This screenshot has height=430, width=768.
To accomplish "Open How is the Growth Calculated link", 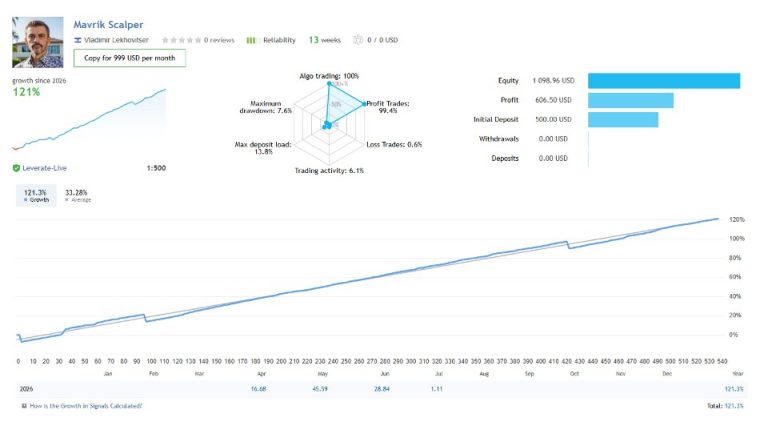I will point(86,406).
